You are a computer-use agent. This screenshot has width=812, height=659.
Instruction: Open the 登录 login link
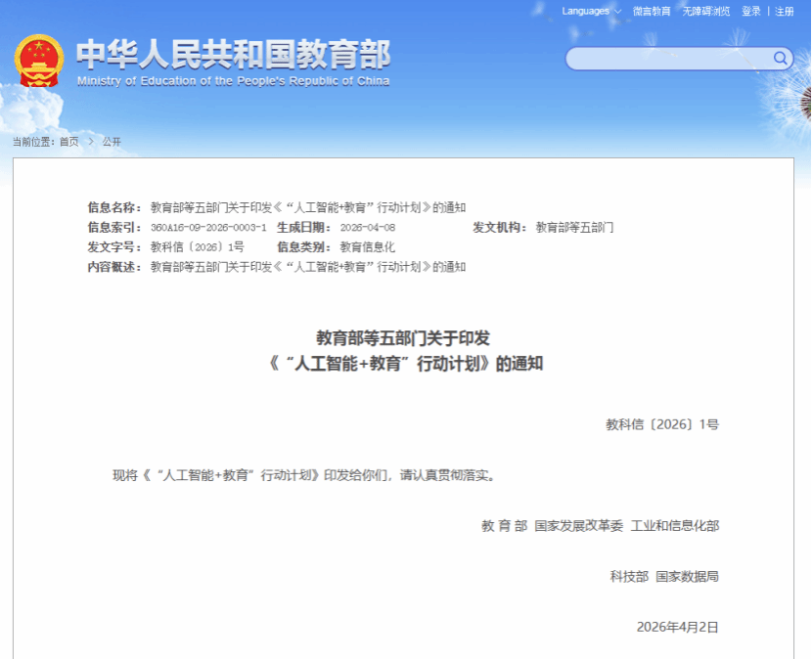(x=750, y=12)
